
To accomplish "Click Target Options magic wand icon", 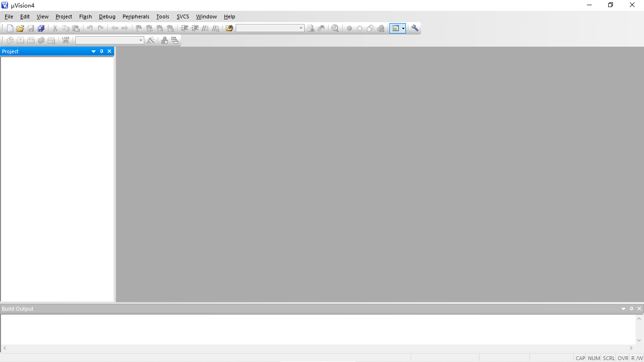I will coord(150,41).
